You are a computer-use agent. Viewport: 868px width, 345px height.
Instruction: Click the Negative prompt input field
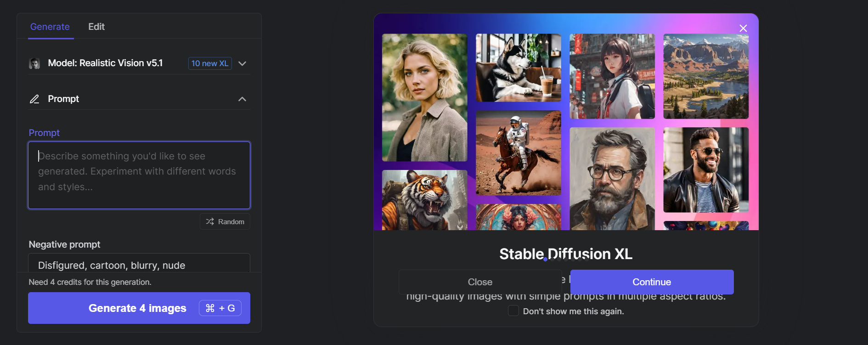pyautogui.click(x=139, y=264)
